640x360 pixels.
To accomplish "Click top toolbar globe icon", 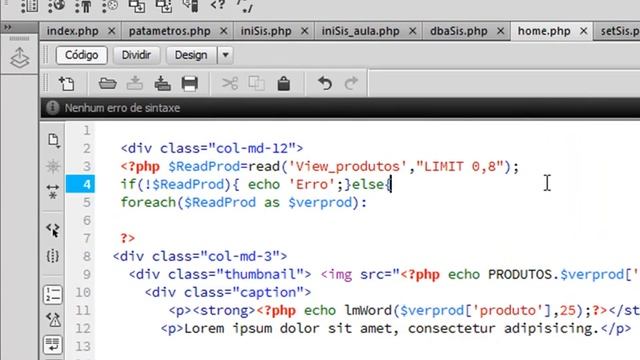I will (57, 6).
